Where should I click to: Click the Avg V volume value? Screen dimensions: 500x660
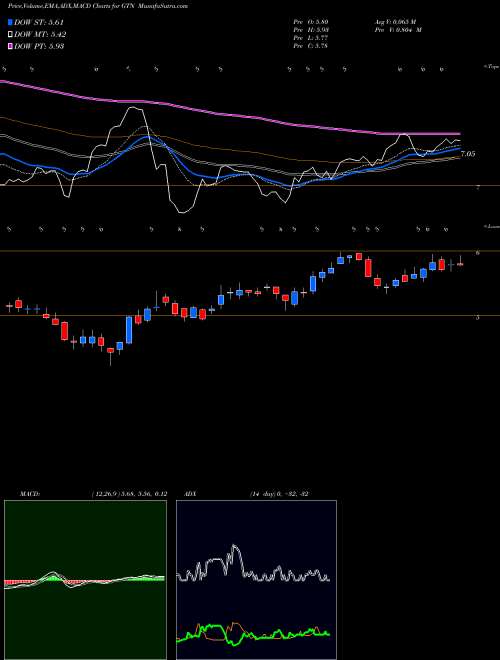(x=397, y=21)
